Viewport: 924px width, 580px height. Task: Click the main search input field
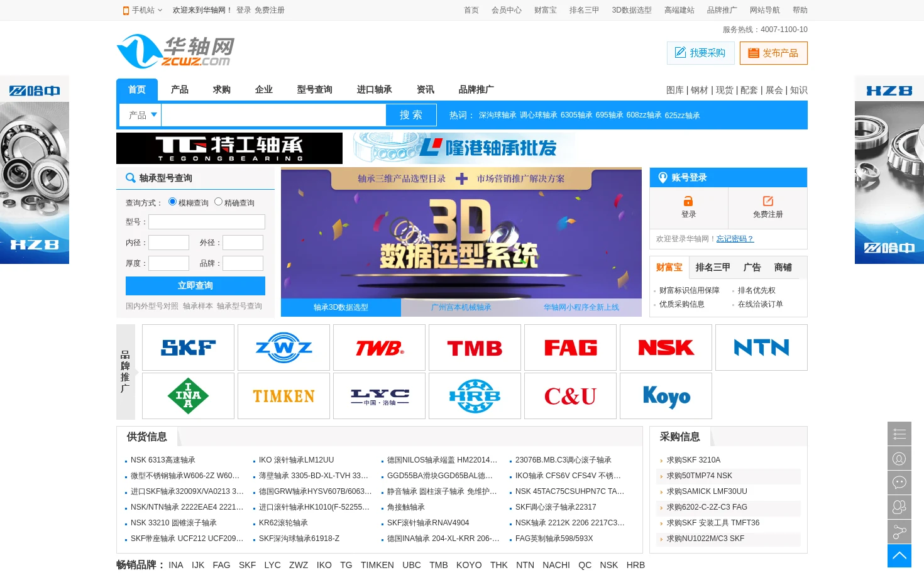click(273, 115)
